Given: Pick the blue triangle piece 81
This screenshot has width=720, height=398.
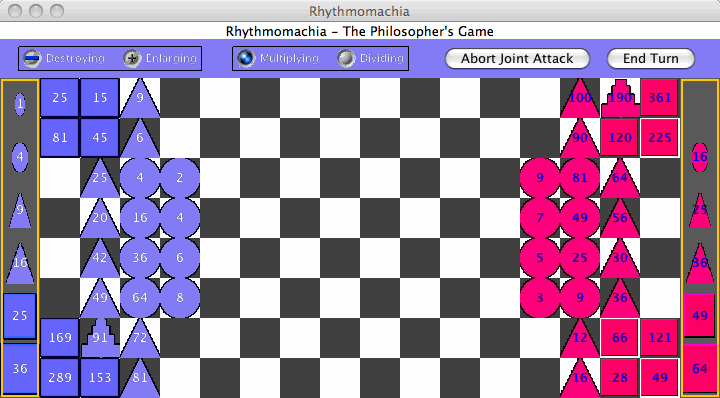Looking at the screenshot, I should pos(140,378).
